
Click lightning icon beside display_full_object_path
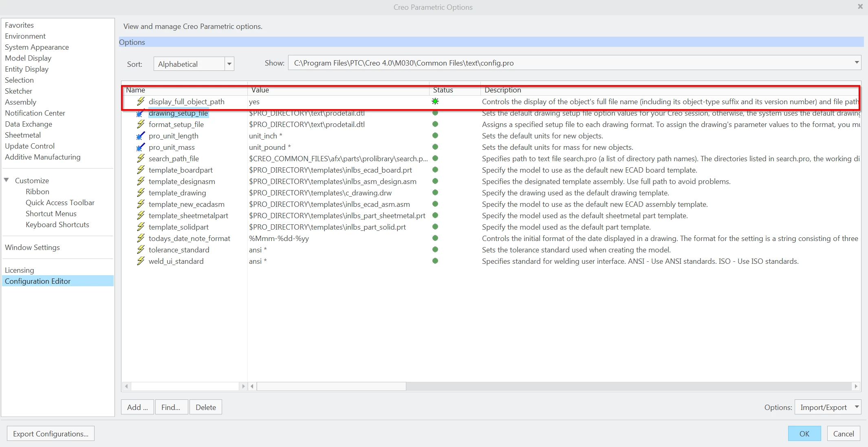pyautogui.click(x=141, y=101)
